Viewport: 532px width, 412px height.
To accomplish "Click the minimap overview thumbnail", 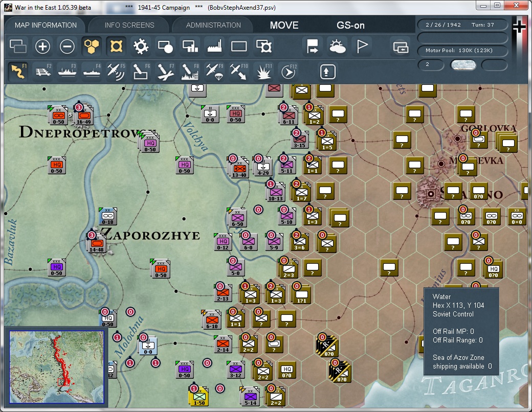I will pyautogui.click(x=56, y=367).
